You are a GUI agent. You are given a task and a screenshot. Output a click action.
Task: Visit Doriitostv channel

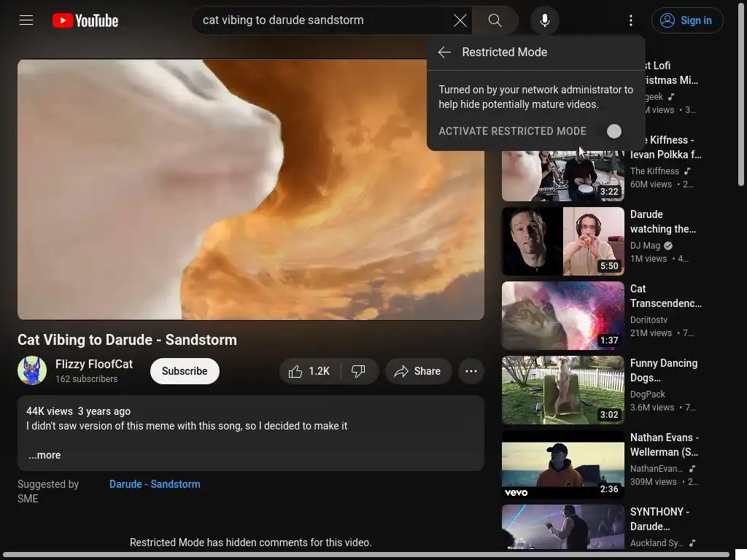(649, 320)
